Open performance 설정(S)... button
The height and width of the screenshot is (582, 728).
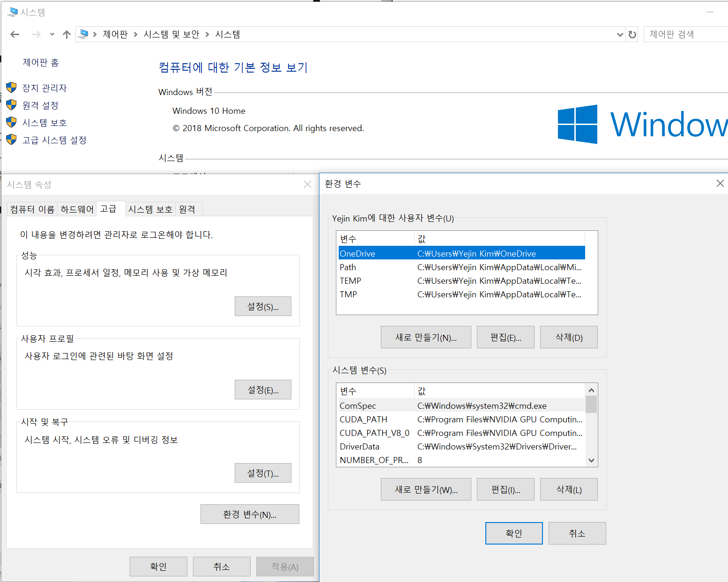tap(263, 306)
